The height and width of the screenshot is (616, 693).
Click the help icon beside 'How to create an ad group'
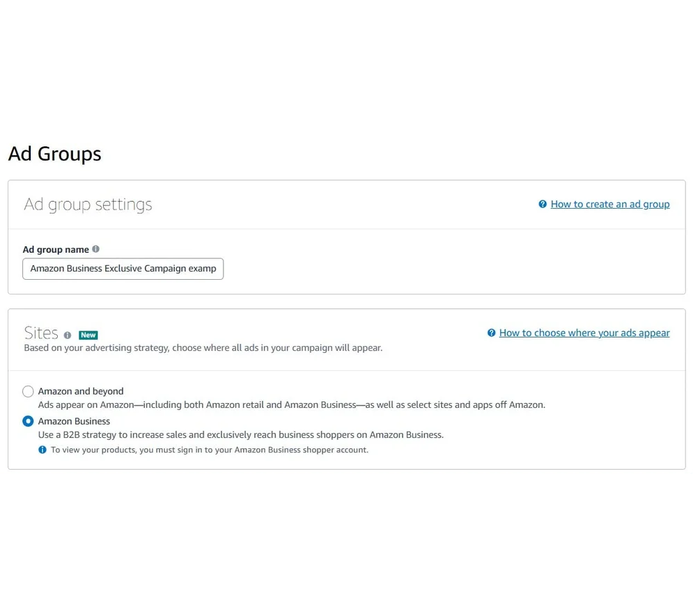coord(543,204)
